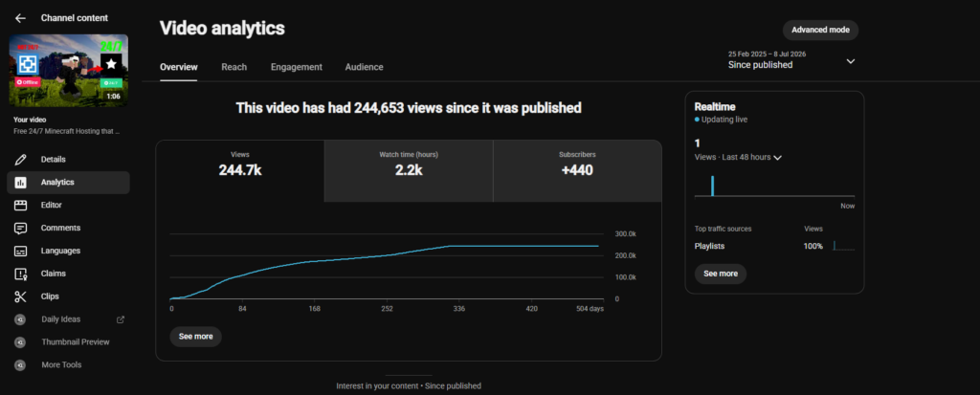Click the Daily Ideas extension icon
Screen dimensions: 980x395
tap(20, 319)
